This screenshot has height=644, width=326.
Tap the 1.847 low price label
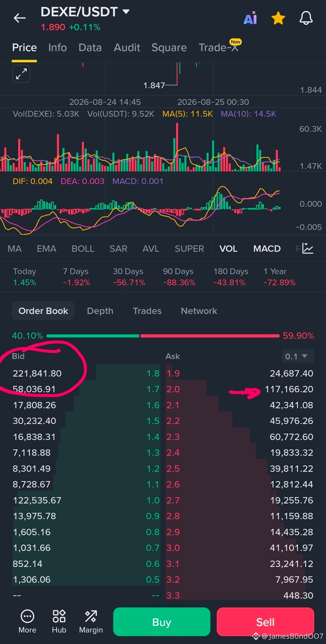(154, 86)
